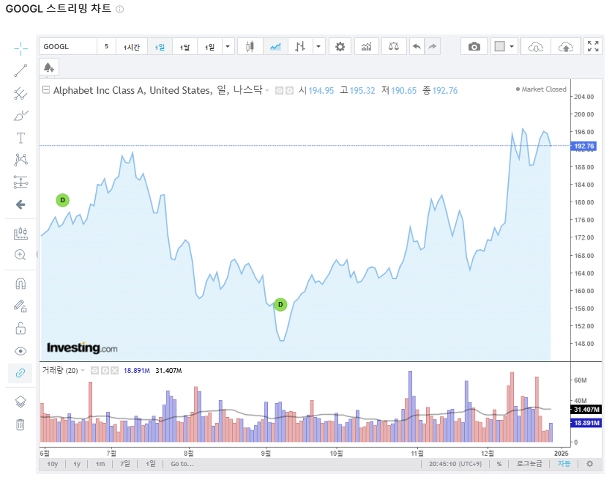Redo the chart action
Image resolution: width=612 pixels, height=480 pixels.
click(432, 47)
